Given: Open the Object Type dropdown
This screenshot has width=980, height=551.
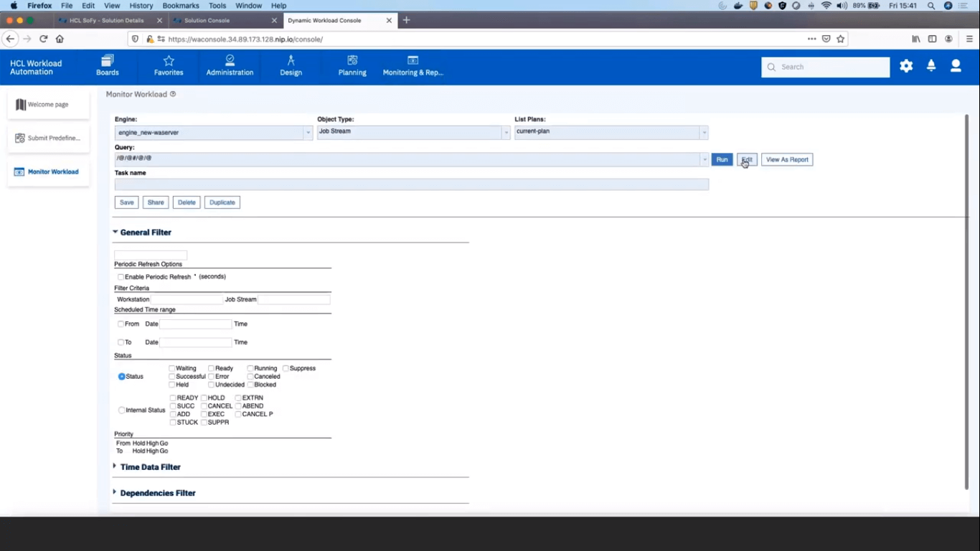Looking at the screenshot, I should coord(506,133).
